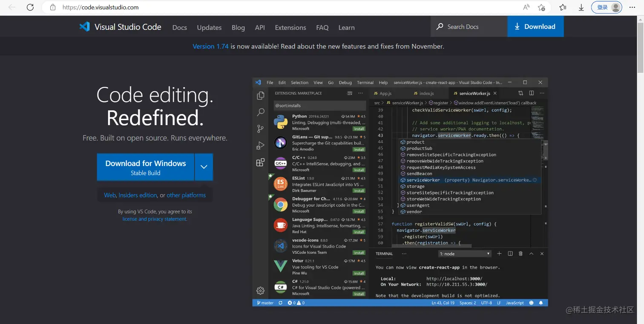Image resolution: width=644 pixels, height=324 pixels.
Task: Click the Search icon in activity bar
Action: point(260,112)
